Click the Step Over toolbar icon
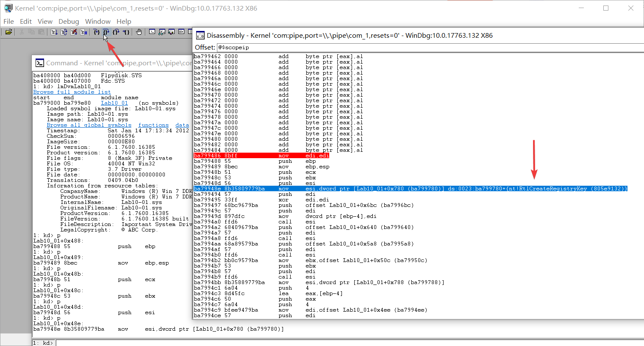The height and width of the screenshot is (346, 644). pos(106,32)
